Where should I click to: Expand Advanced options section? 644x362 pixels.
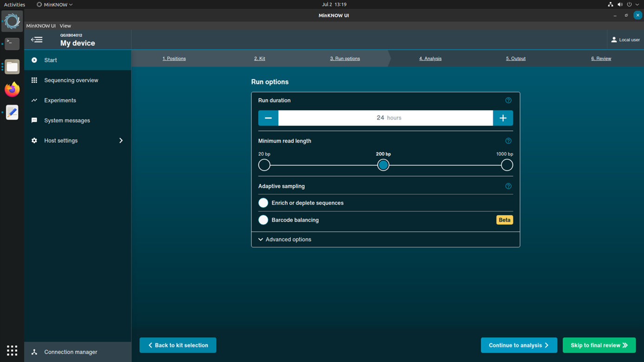tap(285, 240)
